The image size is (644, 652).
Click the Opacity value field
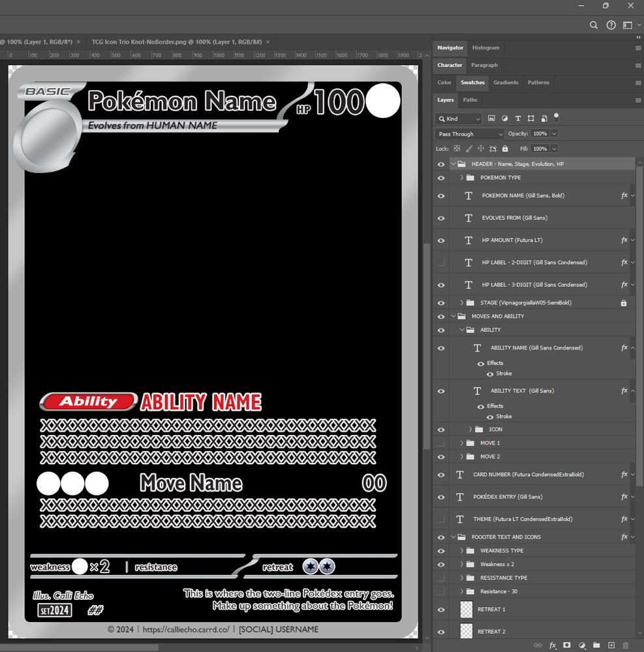(540, 134)
